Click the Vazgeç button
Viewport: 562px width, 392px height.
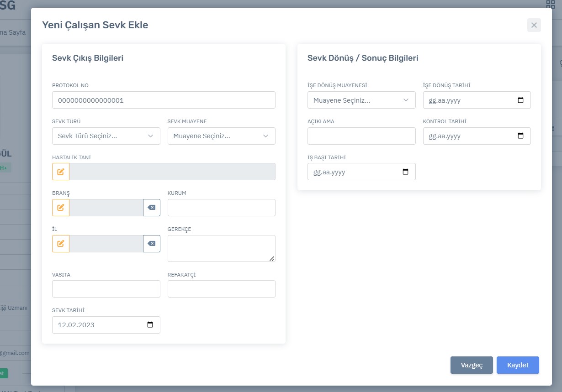[472, 365]
